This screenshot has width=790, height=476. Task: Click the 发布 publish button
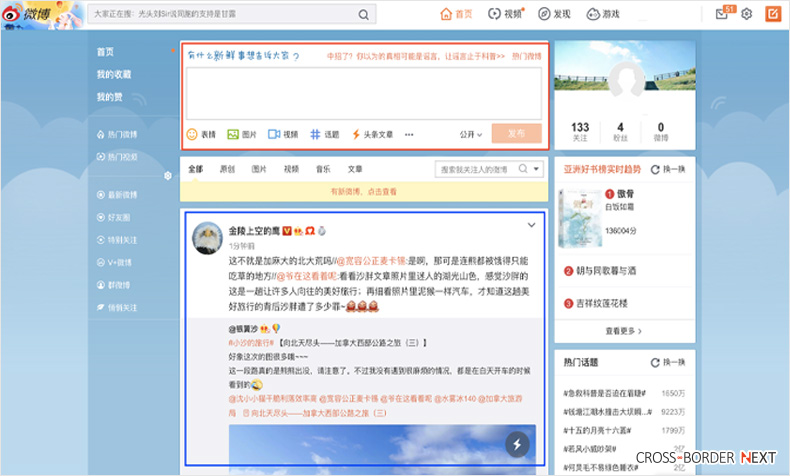pyautogui.click(x=516, y=133)
